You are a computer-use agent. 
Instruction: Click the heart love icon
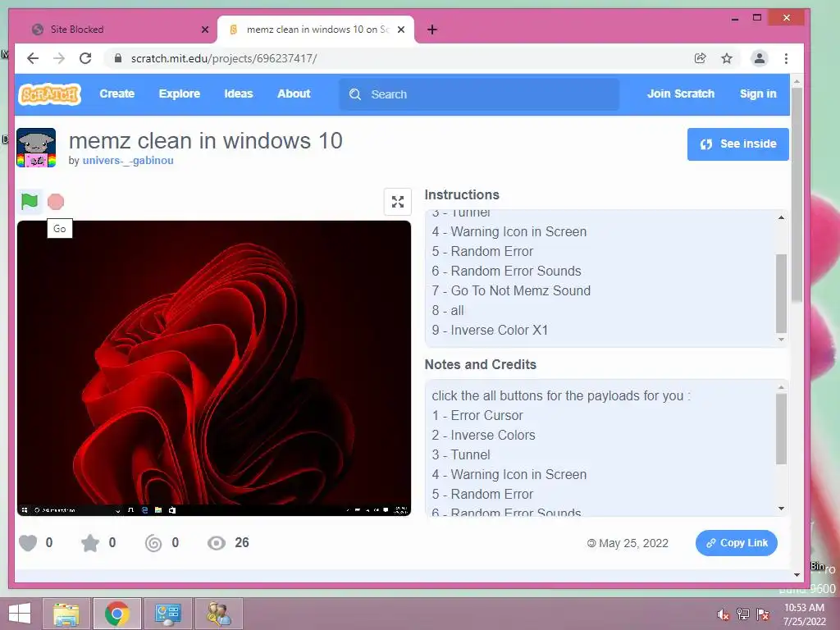28,543
